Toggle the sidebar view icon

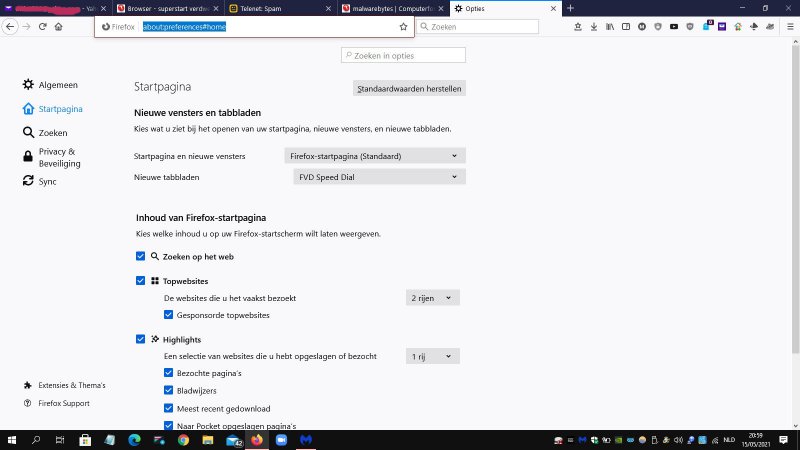coord(626,27)
